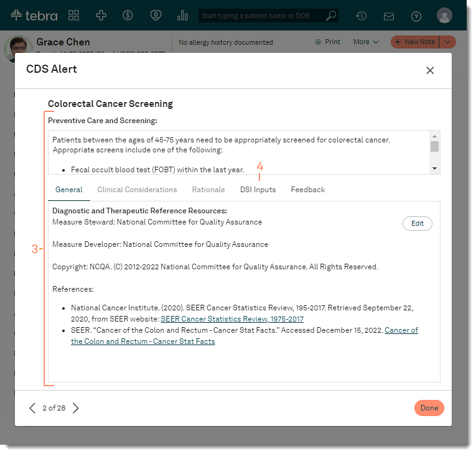Expand the More dropdown
476x454 pixels.
(x=366, y=42)
